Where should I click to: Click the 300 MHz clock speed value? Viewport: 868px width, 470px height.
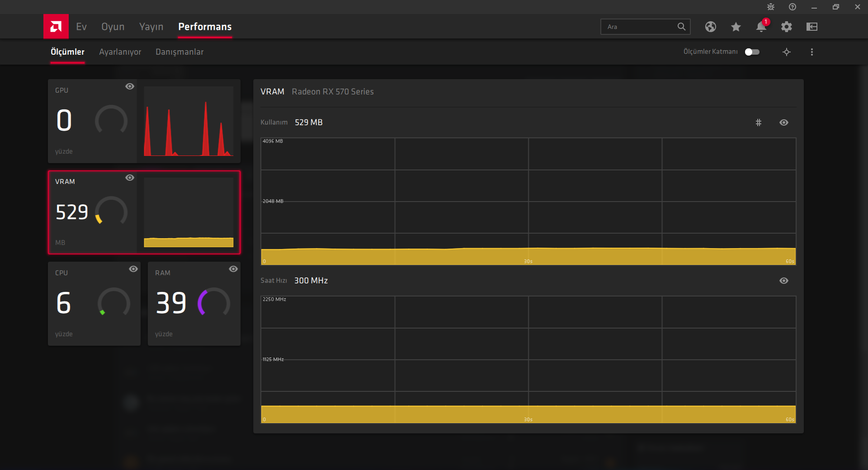311,281
